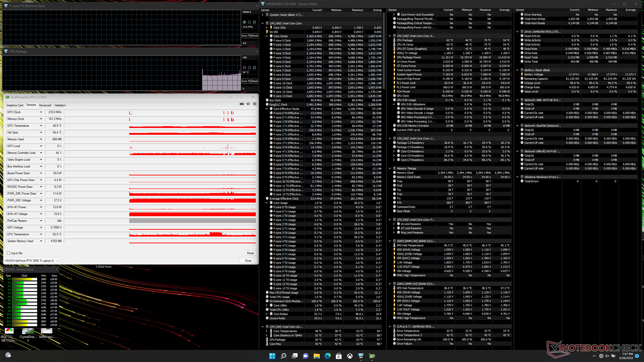The width and height of the screenshot is (644, 362).
Task: Toggle middle dot in P-core 0 graph
Action: (x=249, y=22)
